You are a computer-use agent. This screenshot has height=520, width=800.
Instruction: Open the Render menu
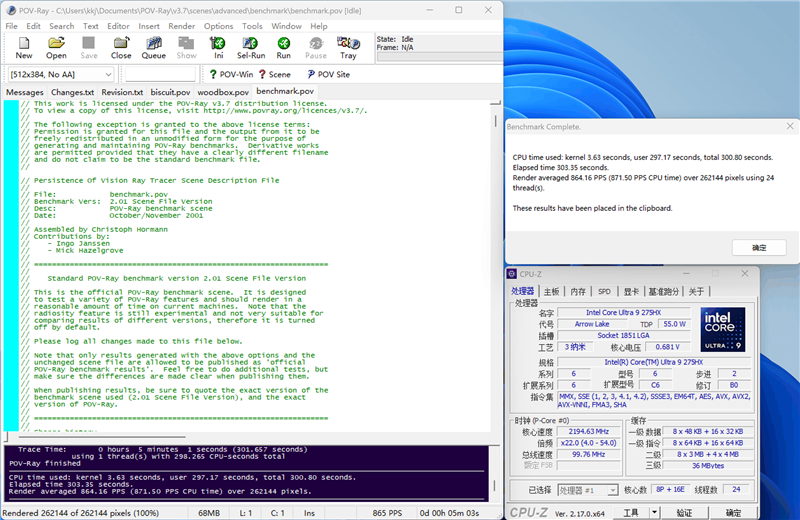click(181, 26)
